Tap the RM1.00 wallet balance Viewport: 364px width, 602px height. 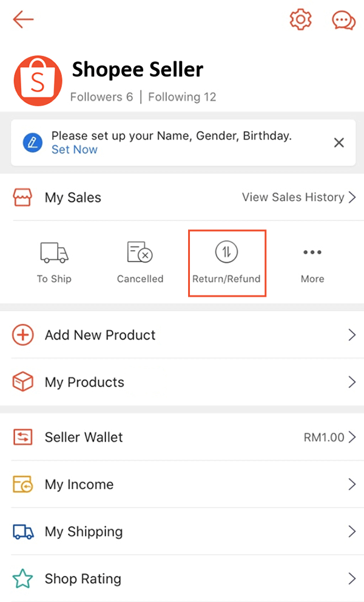tap(324, 437)
